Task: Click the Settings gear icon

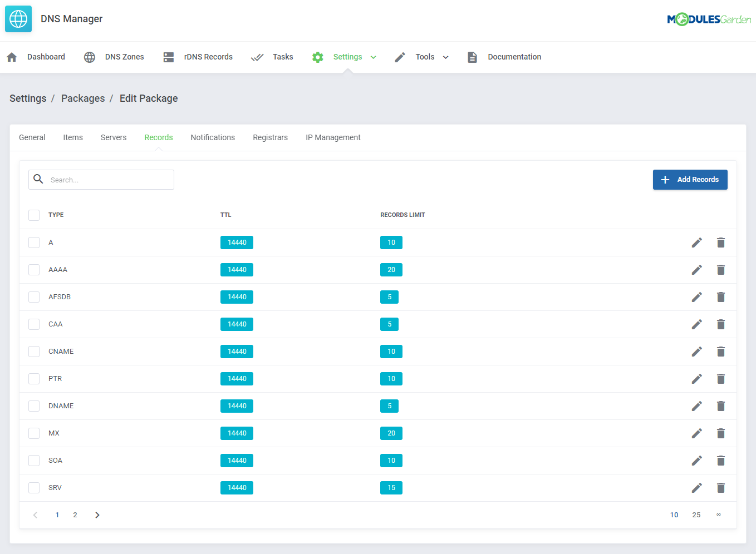Action: coord(317,56)
